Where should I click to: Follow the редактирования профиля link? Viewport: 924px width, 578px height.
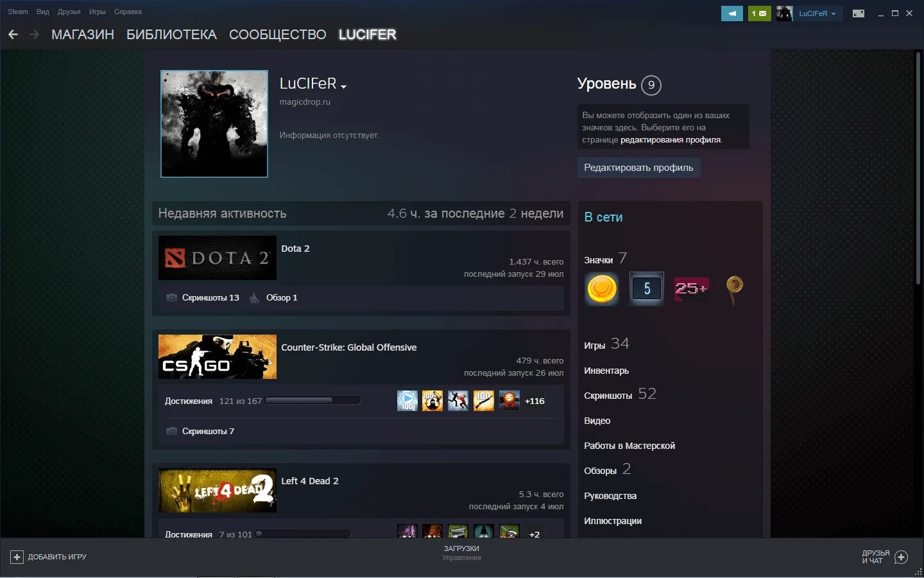click(671, 139)
